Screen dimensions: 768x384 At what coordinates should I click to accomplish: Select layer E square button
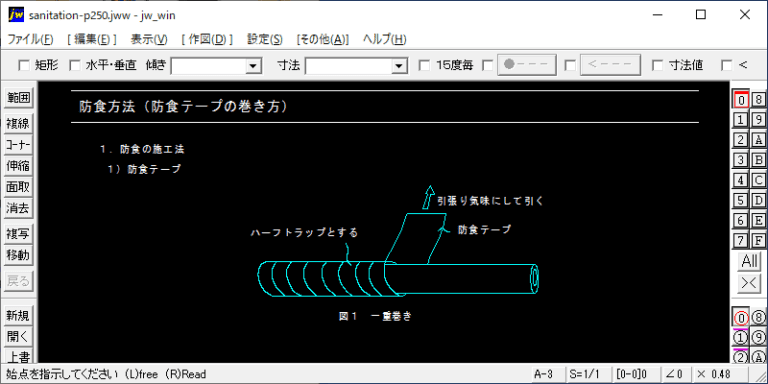759,220
